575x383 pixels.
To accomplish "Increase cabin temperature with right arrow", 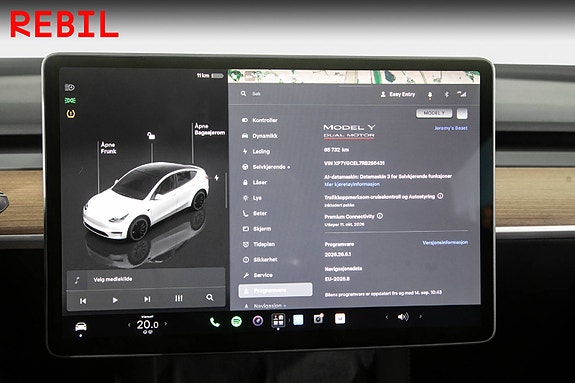I will [x=166, y=324].
